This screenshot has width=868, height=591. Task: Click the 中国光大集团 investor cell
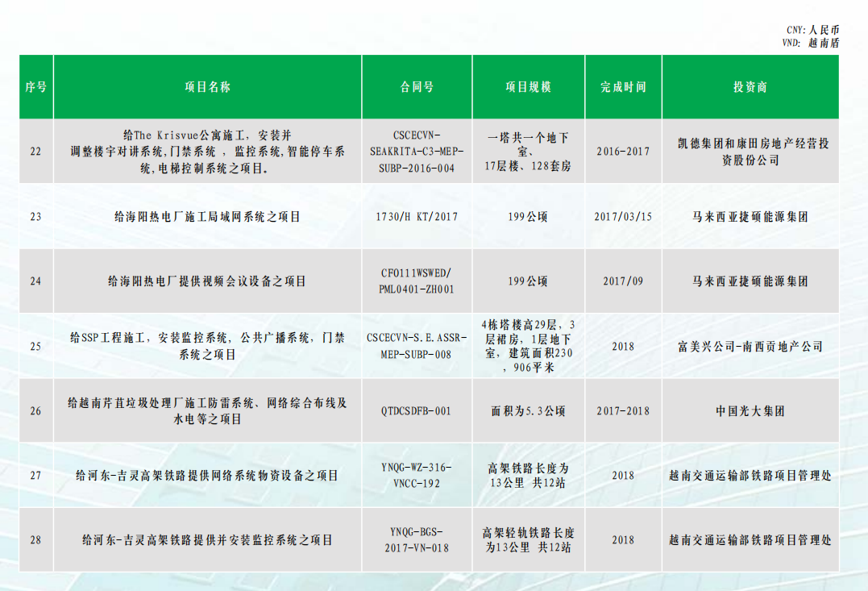coord(750,411)
